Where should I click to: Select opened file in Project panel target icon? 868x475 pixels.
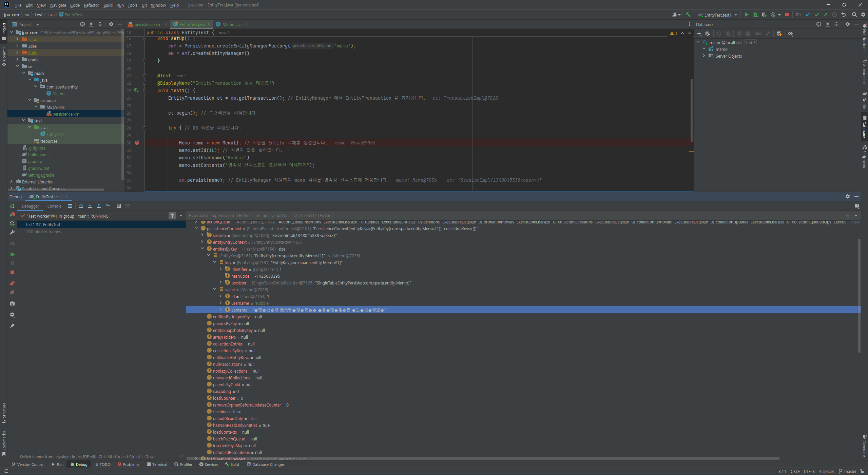[82, 24]
